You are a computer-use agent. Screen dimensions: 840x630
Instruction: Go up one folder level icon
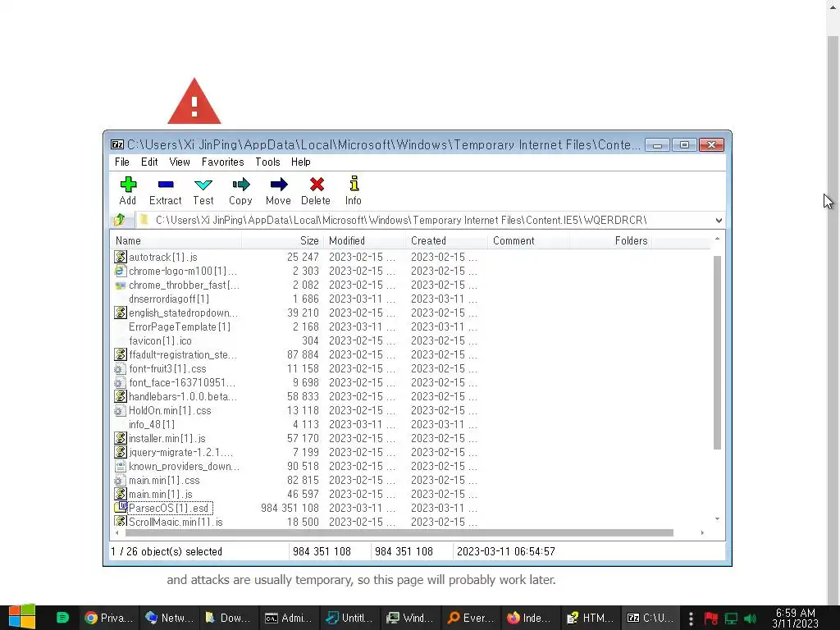click(120, 220)
